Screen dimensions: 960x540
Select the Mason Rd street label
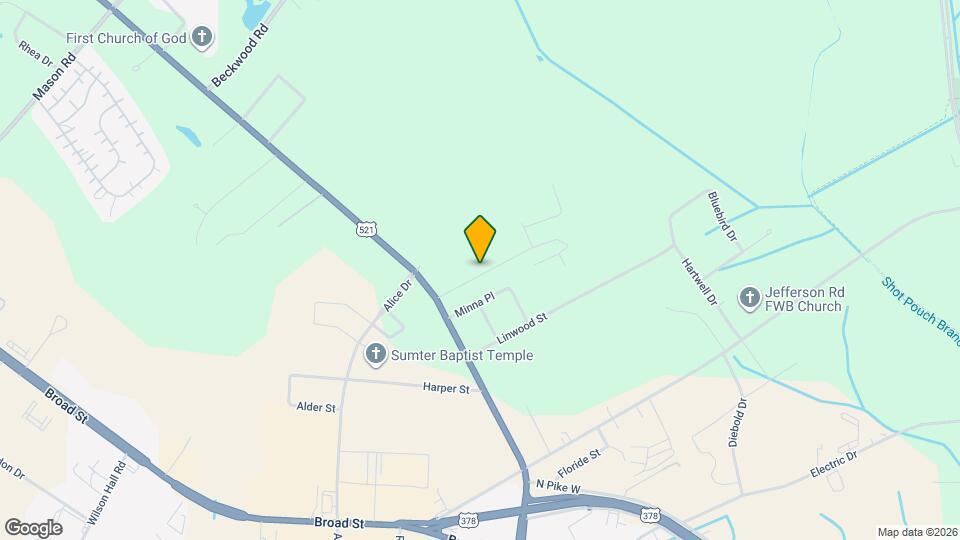click(54, 77)
